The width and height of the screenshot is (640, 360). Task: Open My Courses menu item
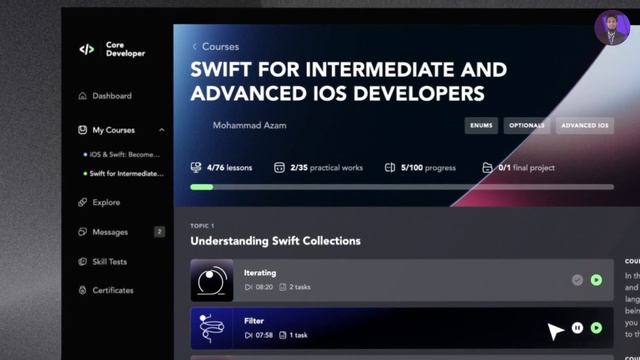[x=113, y=130]
